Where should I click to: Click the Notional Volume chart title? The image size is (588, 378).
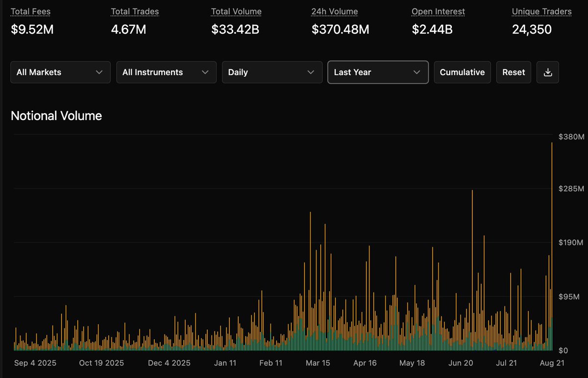pos(56,116)
